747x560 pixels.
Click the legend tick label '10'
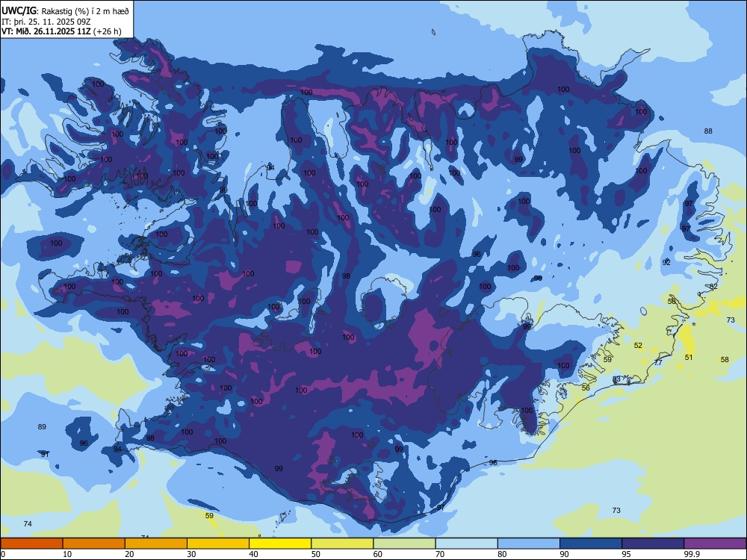point(67,554)
